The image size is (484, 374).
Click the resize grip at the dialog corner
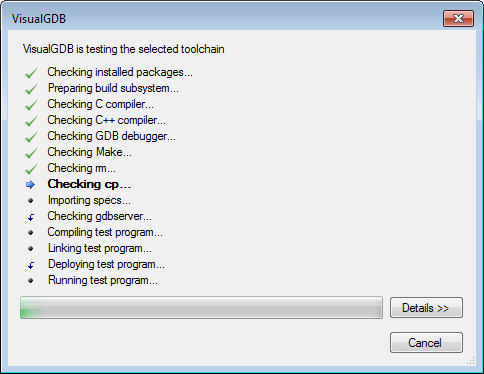coord(470,361)
